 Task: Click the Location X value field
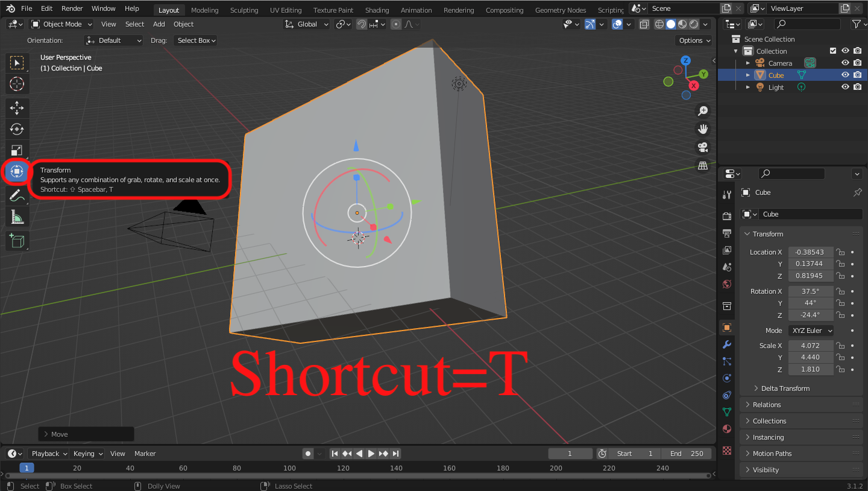[811, 252]
